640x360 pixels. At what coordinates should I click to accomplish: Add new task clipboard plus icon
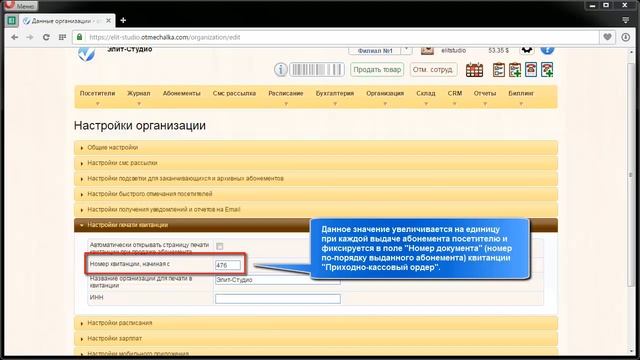(515, 70)
